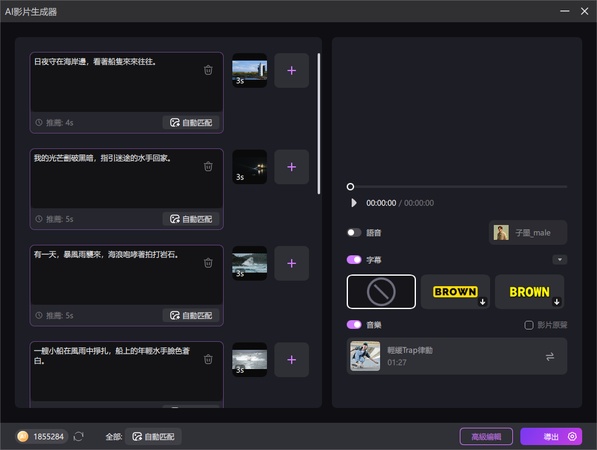This screenshot has width=597, height=450.
Task: Click the 輕緩Trap律動 music thumbnail
Action: coord(365,356)
